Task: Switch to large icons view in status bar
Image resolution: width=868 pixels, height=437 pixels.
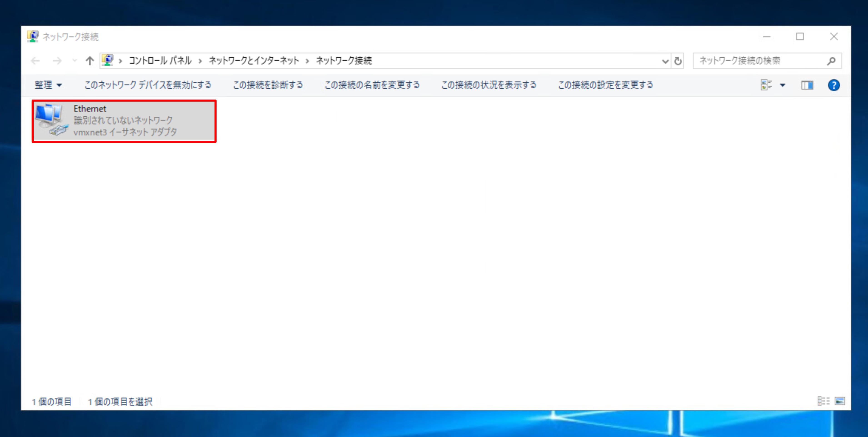Action: coord(840,401)
